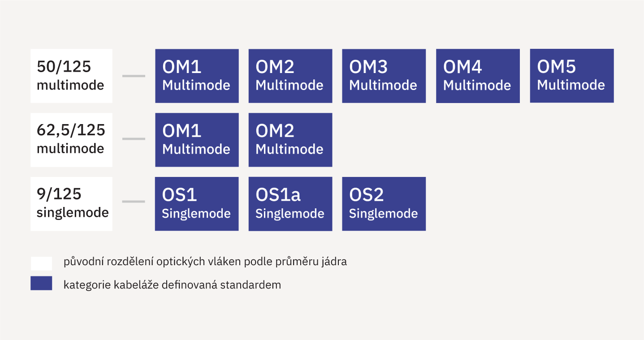Viewport: 644px width, 340px height.
Task: Select OM1 Multimode box in 62,5/125 row
Action: click(197, 140)
